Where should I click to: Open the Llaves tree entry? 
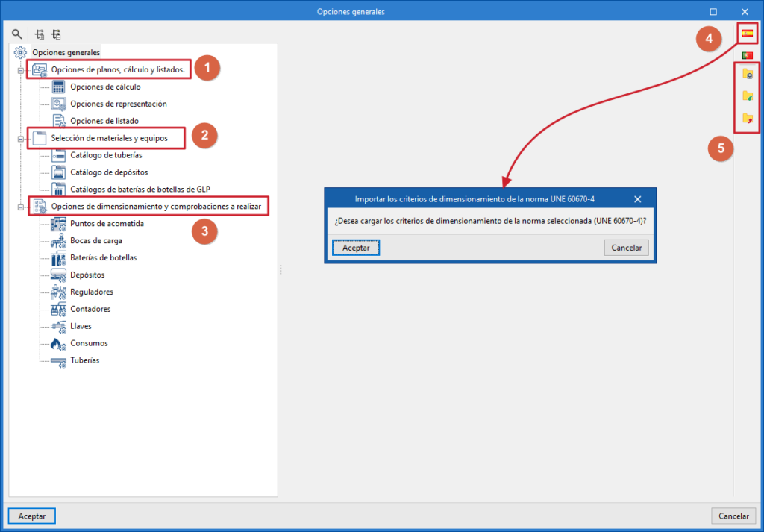(x=81, y=326)
